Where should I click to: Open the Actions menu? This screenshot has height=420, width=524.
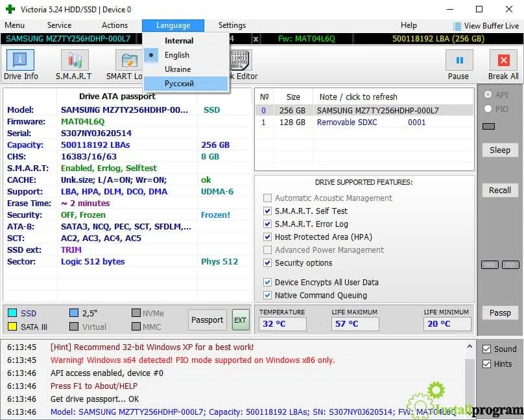tap(115, 25)
